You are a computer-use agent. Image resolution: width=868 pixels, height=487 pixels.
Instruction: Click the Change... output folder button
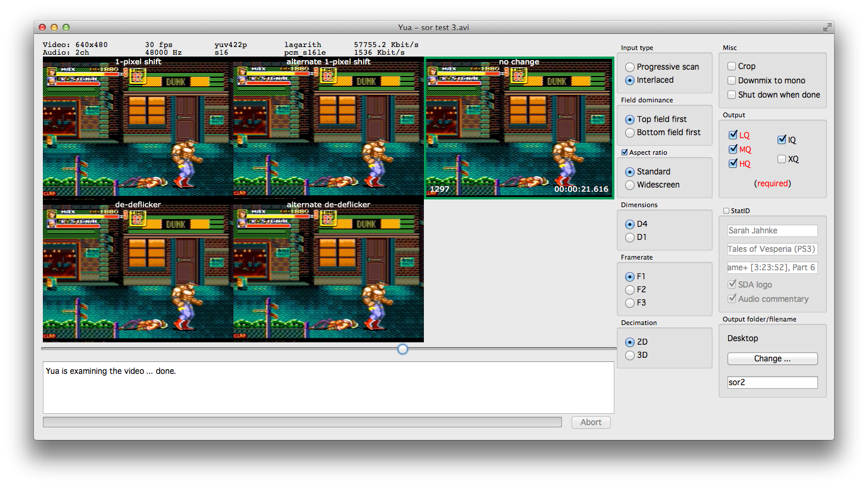click(x=772, y=358)
